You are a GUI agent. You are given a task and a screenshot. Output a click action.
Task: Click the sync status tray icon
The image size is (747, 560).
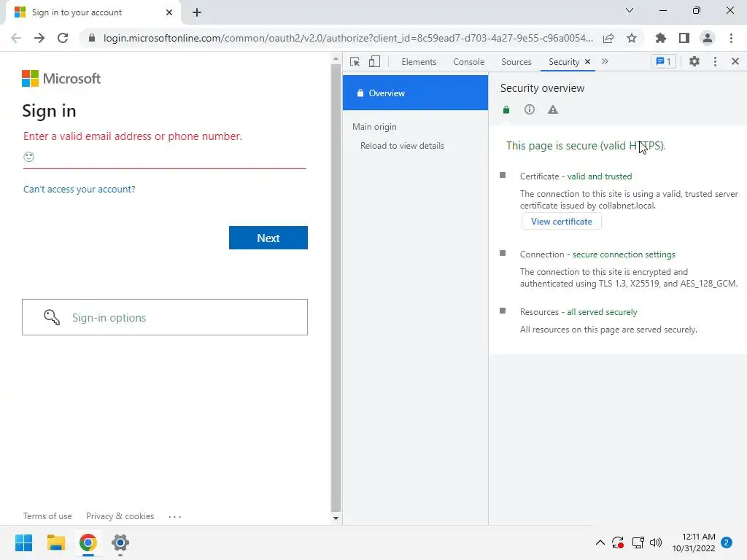[x=618, y=542]
